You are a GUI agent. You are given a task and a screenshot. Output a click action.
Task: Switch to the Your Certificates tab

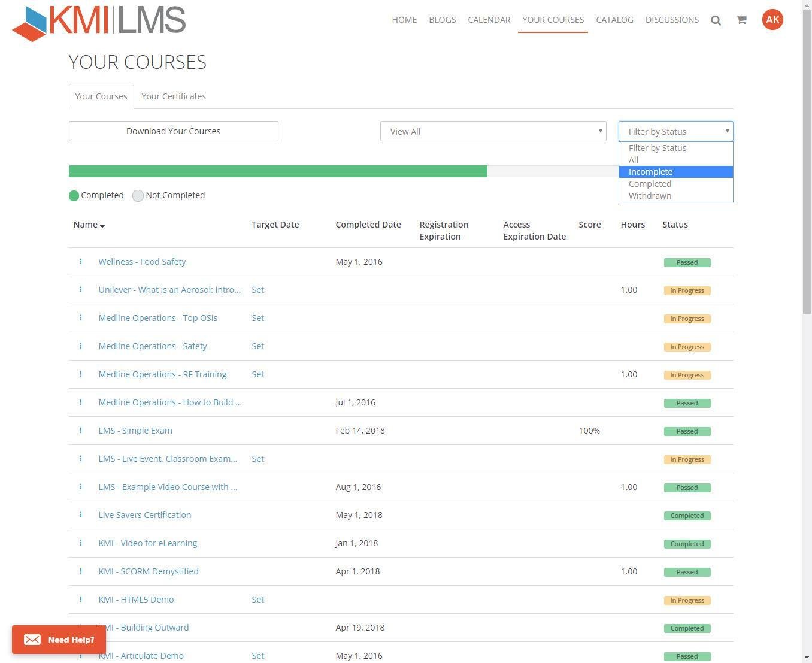pyautogui.click(x=174, y=96)
